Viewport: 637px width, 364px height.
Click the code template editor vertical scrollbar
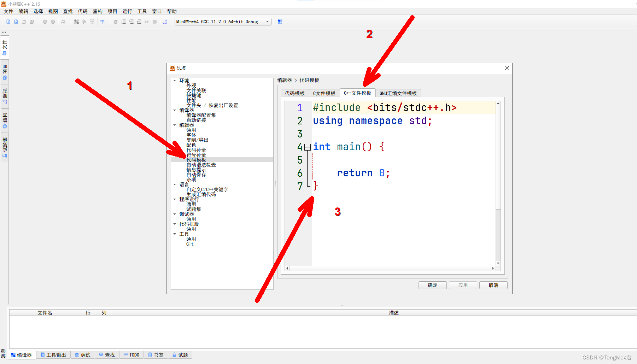point(498,183)
